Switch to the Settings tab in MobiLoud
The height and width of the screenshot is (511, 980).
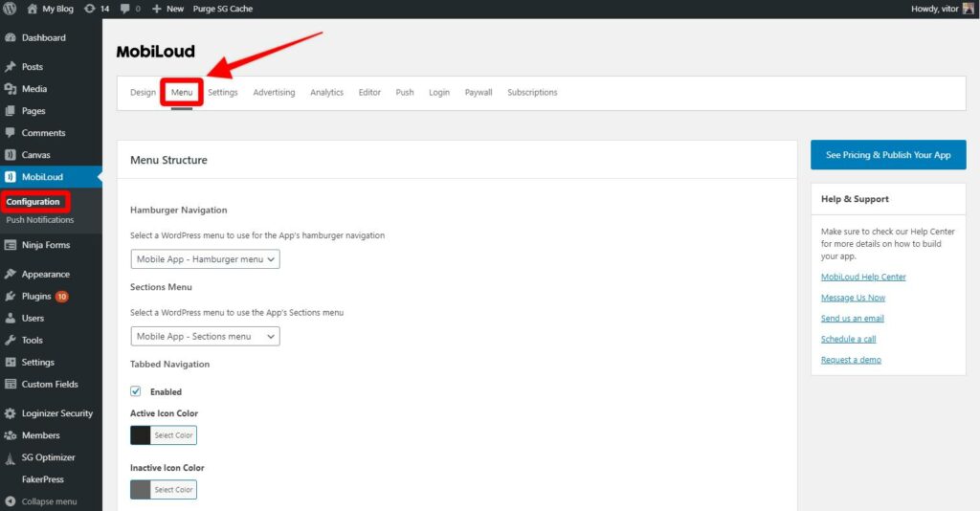coord(222,93)
